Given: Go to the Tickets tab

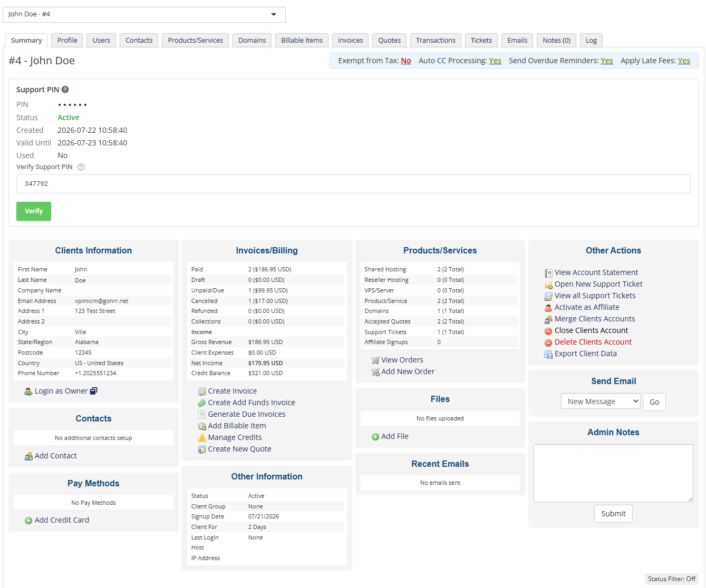Looking at the screenshot, I should tap(481, 40).
